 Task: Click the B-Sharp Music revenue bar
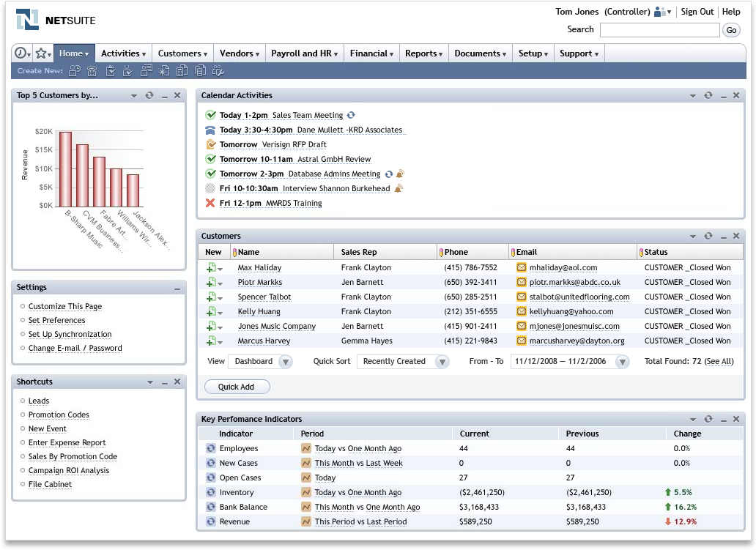(x=66, y=169)
